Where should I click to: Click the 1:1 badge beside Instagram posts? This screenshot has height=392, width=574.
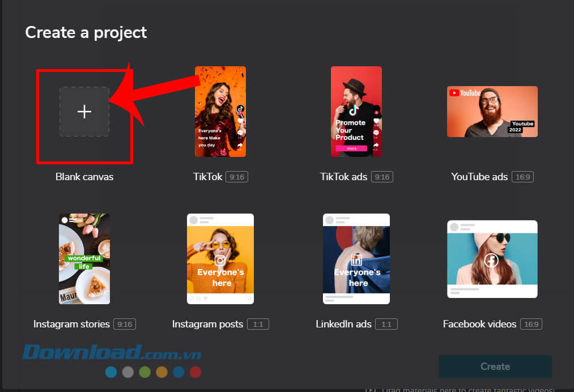pos(258,325)
